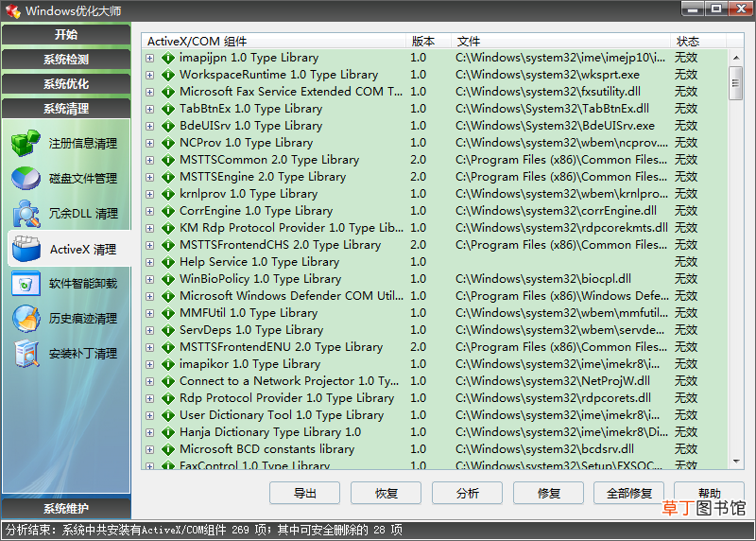Select path C:\Windows\system32\biocpl.dll
Viewport: 756px width, 541px height.
(x=542, y=279)
